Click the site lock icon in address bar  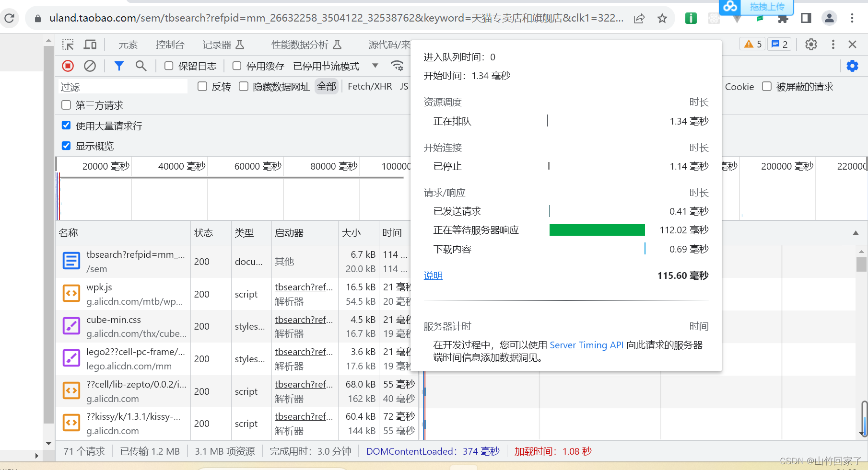click(38, 19)
